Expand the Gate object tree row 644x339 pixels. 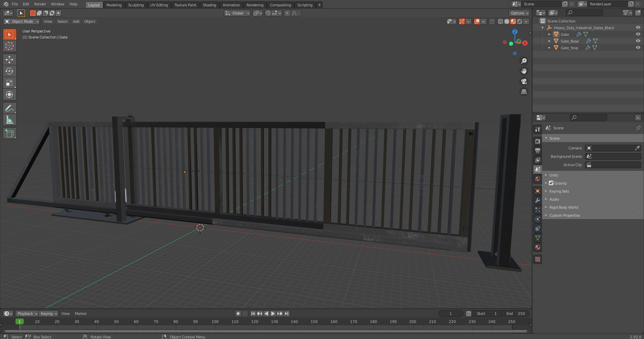pyautogui.click(x=549, y=34)
